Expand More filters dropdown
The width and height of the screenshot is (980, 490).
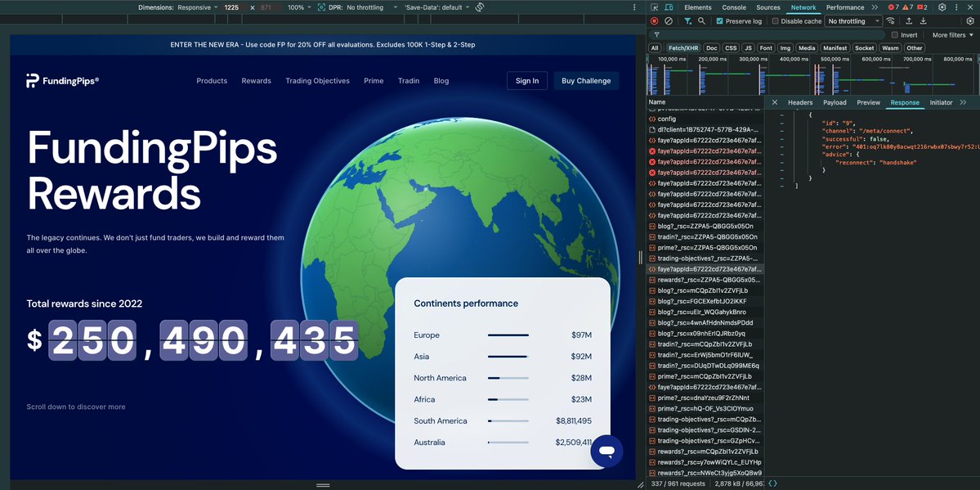[x=952, y=35]
